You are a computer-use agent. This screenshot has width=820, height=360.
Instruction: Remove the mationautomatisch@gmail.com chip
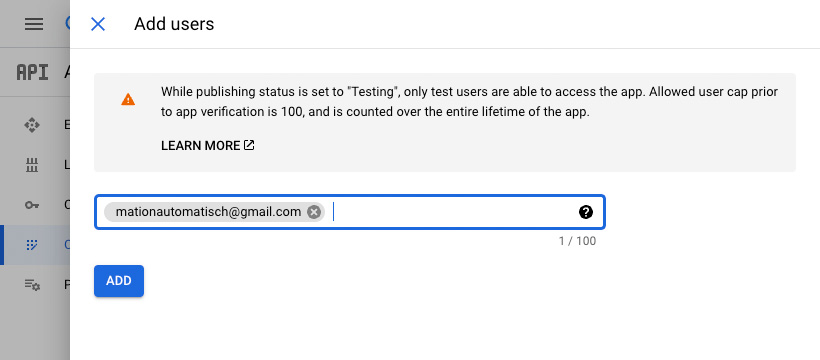tap(314, 212)
